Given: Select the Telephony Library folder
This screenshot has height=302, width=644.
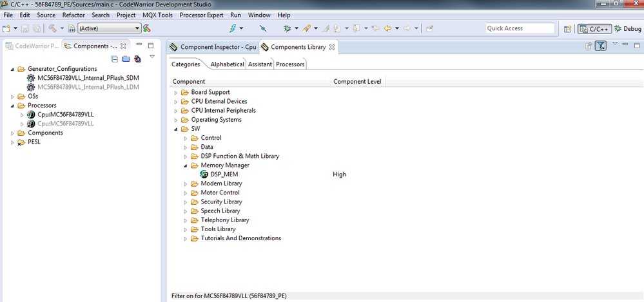Looking at the screenshot, I should pyautogui.click(x=225, y=220).
